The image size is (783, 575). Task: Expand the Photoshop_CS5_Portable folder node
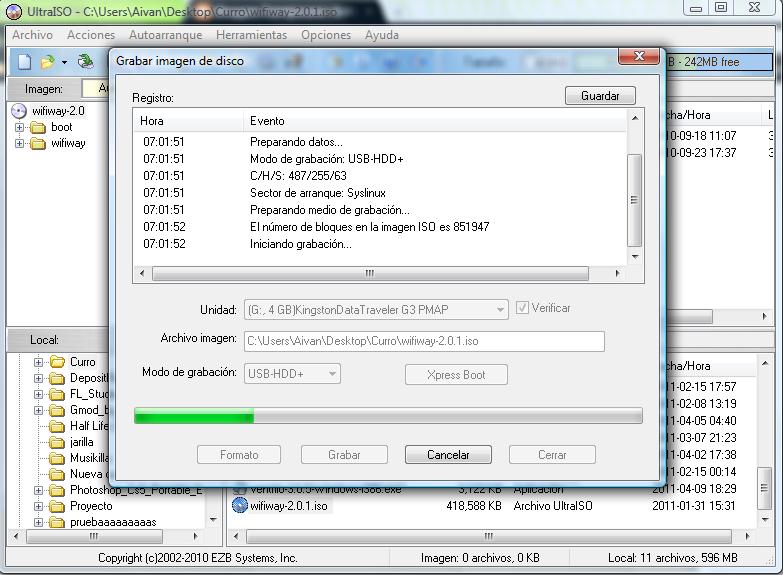pos(38,491)
